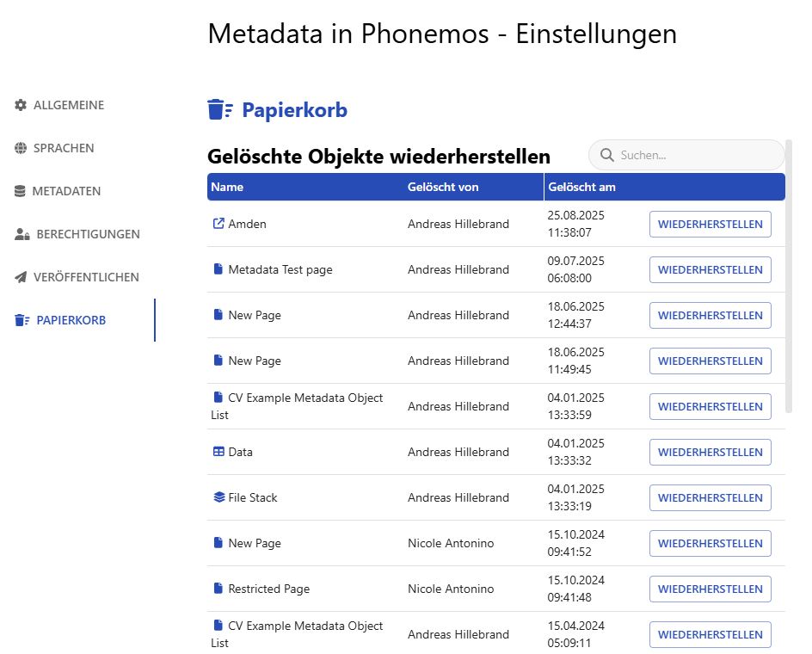
Task: Click the magnifier icon in search box
Action: [607, 155]
